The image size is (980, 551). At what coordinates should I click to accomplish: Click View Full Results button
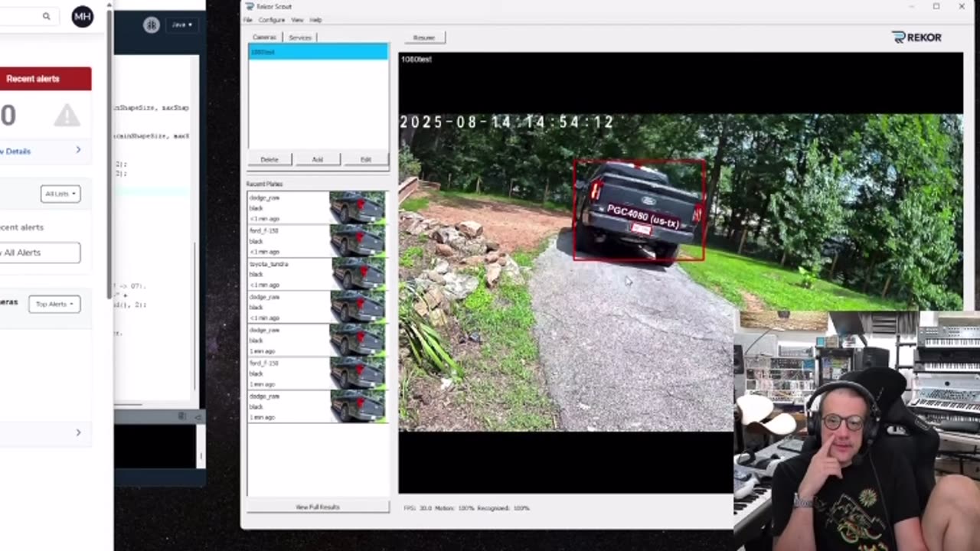[x=318, y=507]
